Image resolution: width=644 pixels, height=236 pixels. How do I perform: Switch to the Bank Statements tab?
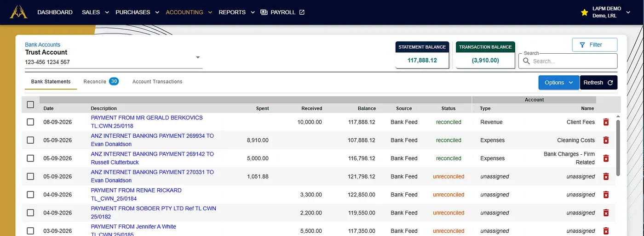51,82
